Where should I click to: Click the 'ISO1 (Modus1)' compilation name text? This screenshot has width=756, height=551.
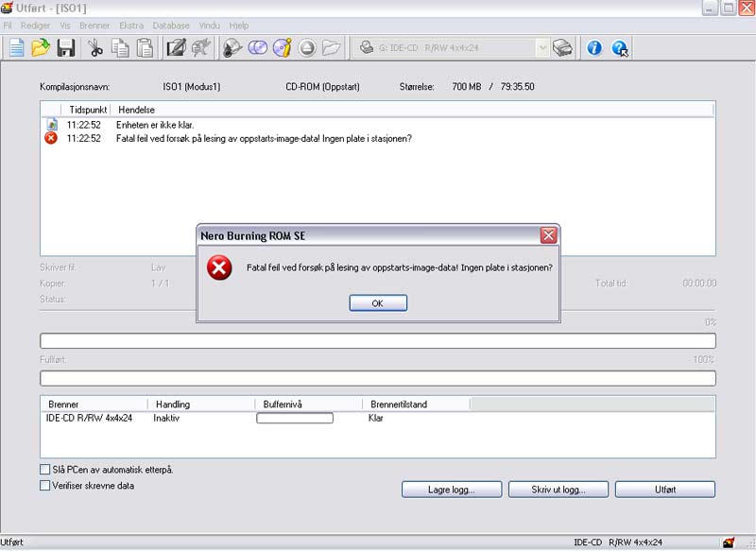coord(192,87)
